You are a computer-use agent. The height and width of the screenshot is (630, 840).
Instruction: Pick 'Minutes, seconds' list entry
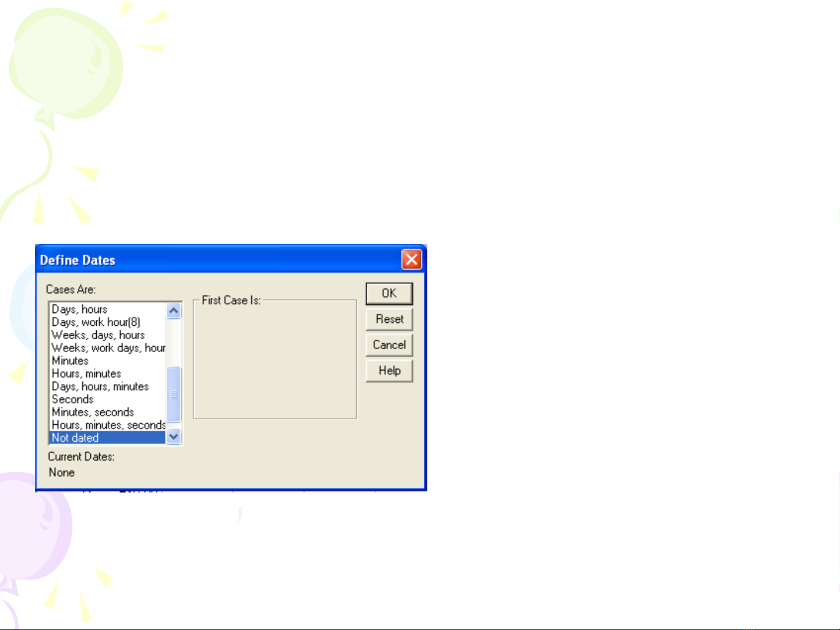pos(93,412)
